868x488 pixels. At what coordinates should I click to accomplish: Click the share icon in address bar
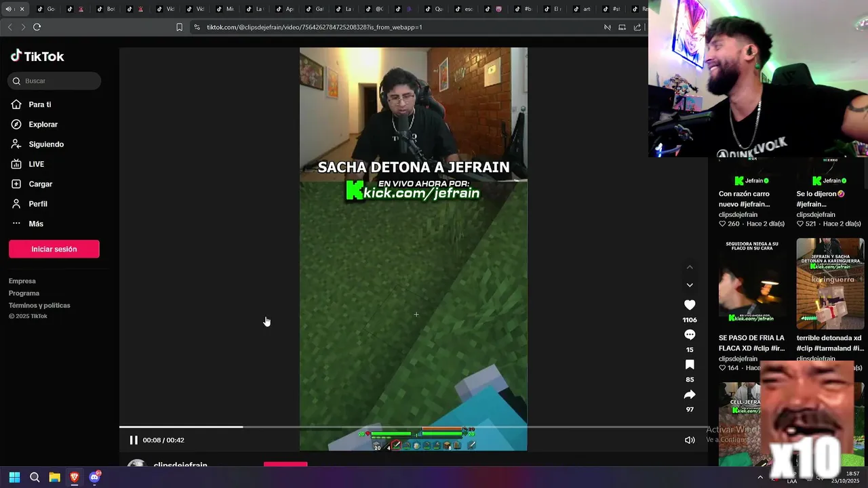(x=637, y=27)
